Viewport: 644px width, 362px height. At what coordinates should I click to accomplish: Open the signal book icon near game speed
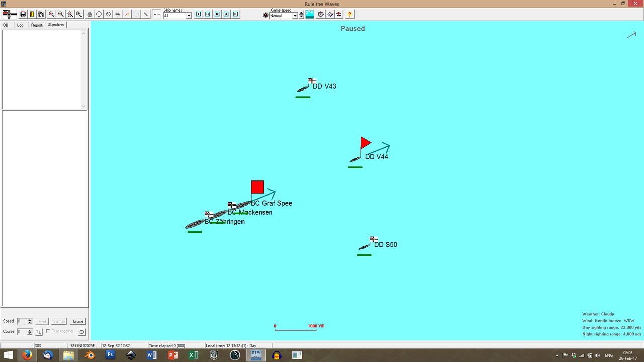click(330, 14)
